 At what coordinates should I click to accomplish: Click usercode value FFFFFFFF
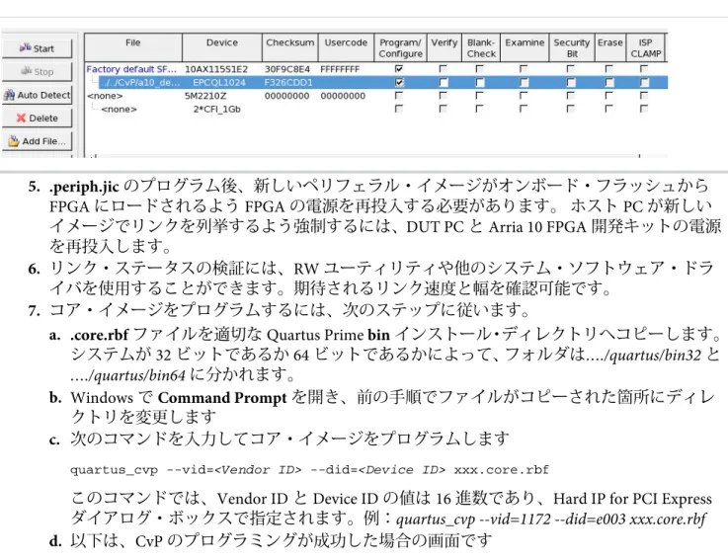click(x=340, y=69)
